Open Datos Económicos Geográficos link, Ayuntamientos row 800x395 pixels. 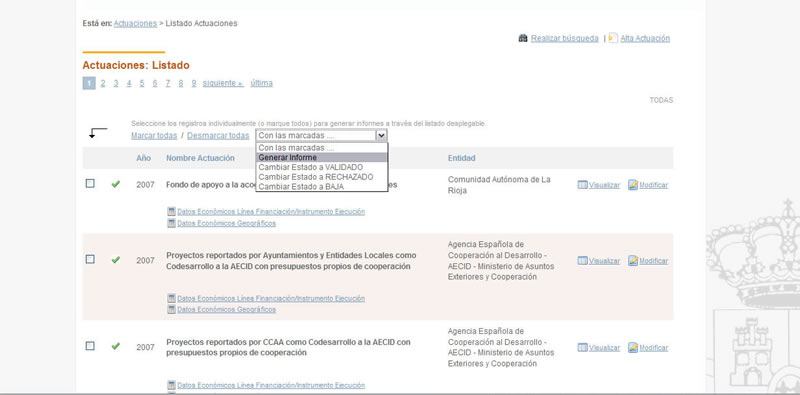(227, 310)
